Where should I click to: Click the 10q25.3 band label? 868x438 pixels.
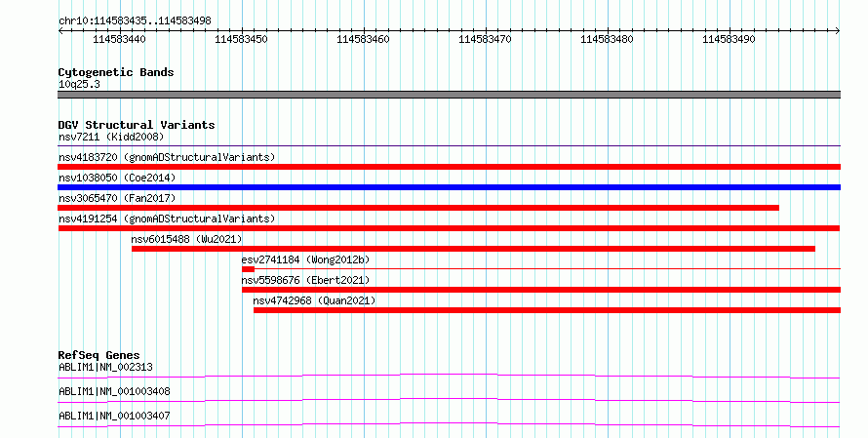[79, 84]
